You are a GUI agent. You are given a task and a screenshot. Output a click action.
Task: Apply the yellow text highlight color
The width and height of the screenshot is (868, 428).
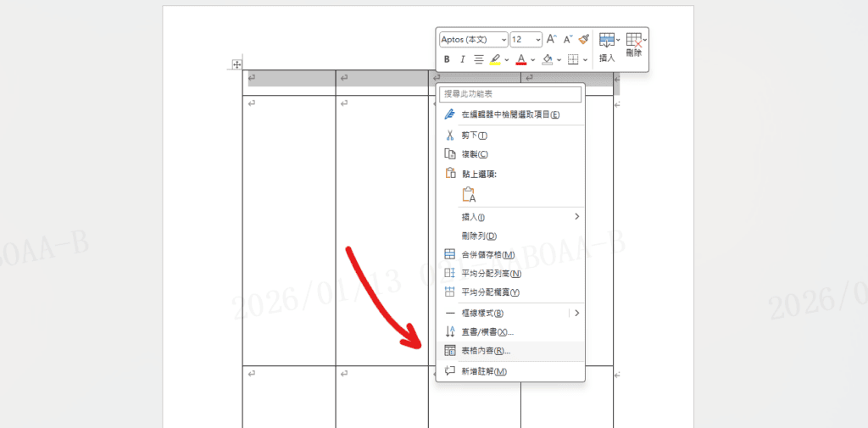496,59
